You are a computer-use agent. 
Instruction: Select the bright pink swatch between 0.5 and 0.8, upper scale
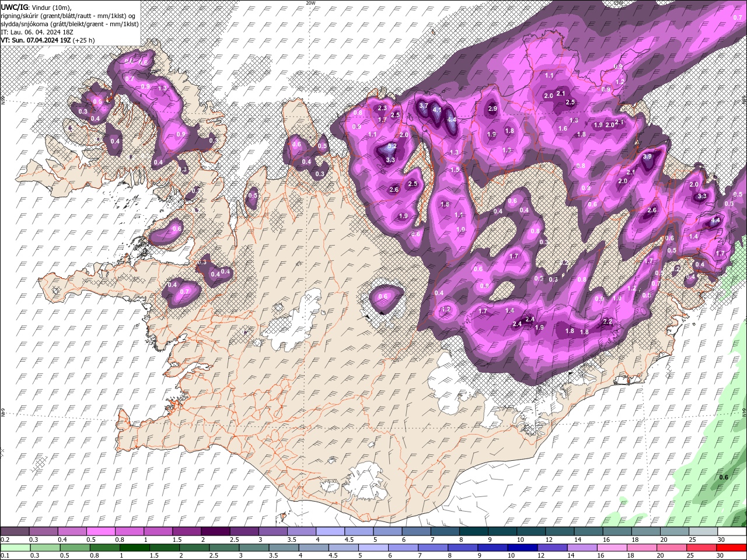point(100,531)
